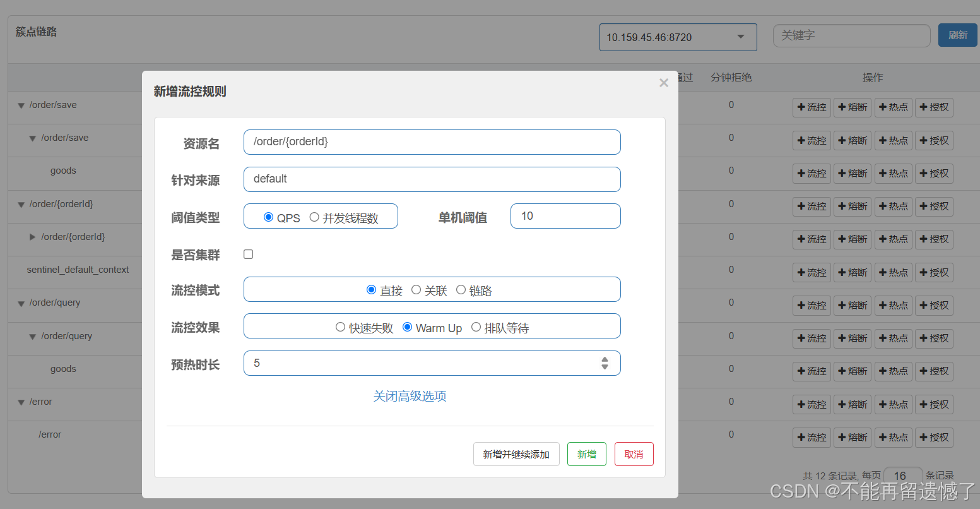The image size is (980, 509).
Task: Click the red 取消 button
Action: coord(634,454)
